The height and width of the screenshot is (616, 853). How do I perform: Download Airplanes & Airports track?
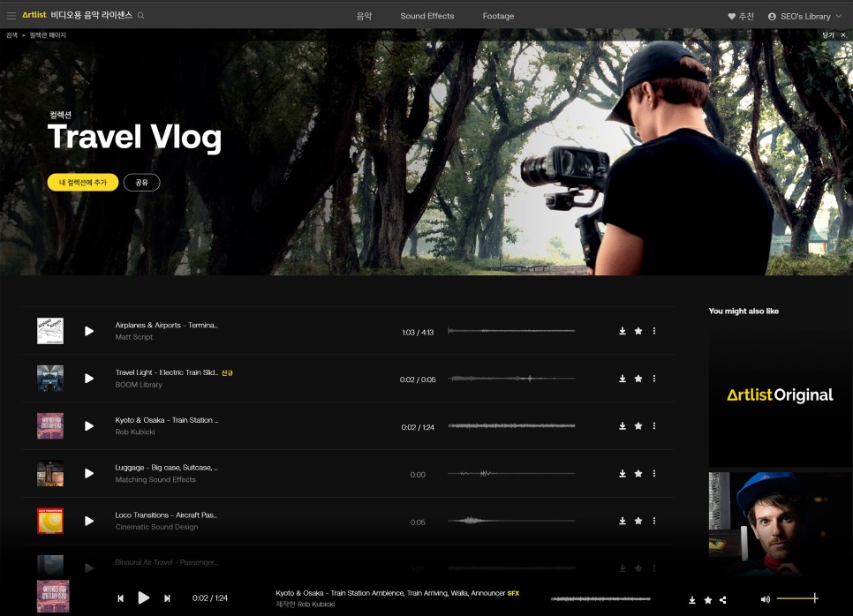(623, 331)
